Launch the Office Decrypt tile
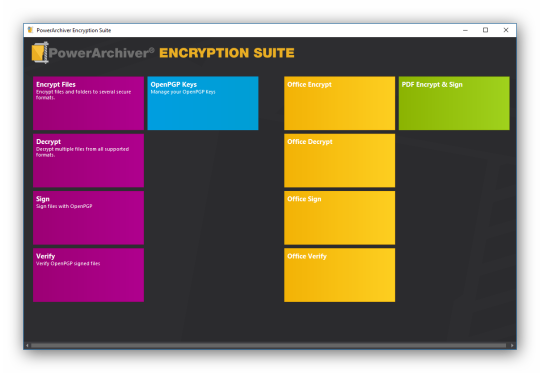 340,160
